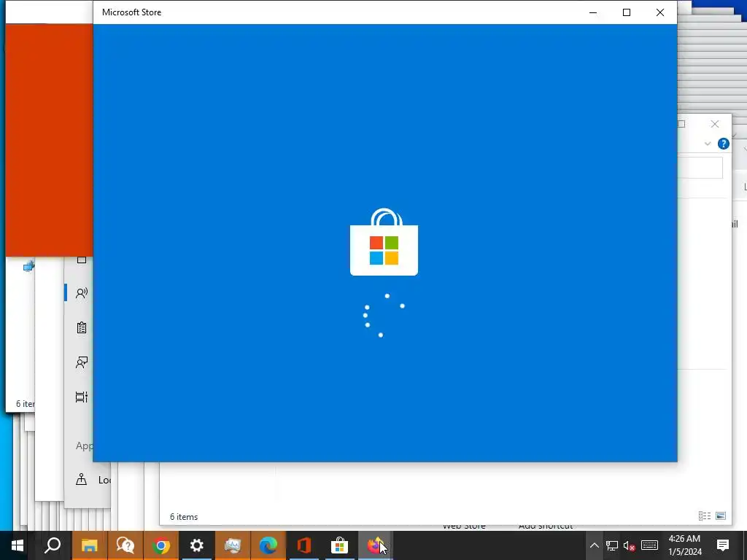Switch File Explorer to details view
Viewport: 747px width, 560px height.
click(x=705, y=516)
